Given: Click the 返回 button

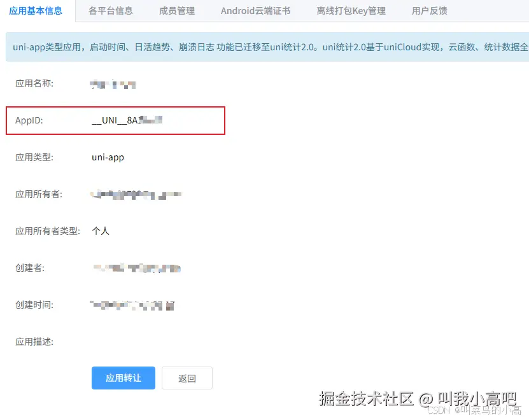Looking at the screenshot, I should pyautogui.click(x=187, y=377).
